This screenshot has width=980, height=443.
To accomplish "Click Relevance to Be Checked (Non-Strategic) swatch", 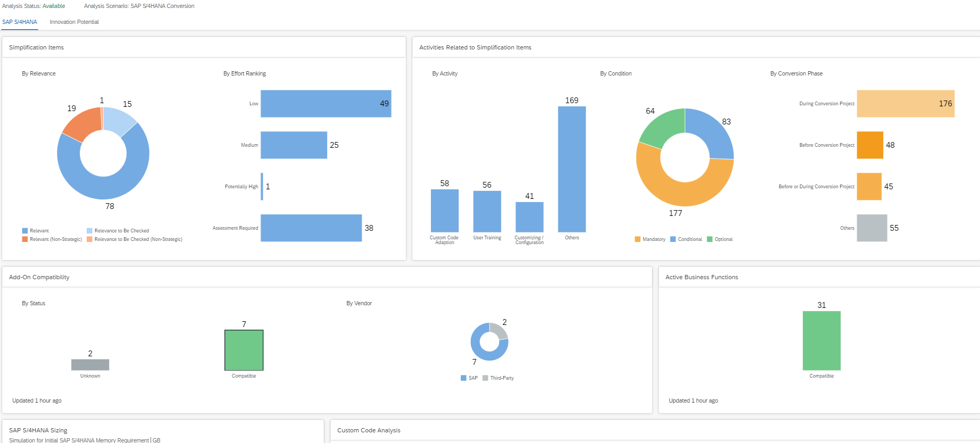I will pos(89,239).
